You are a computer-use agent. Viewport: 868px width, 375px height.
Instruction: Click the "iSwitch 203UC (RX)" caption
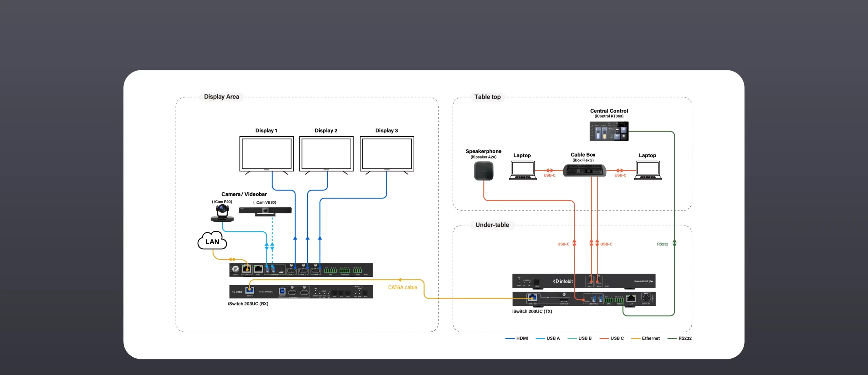tap(248, 304)
